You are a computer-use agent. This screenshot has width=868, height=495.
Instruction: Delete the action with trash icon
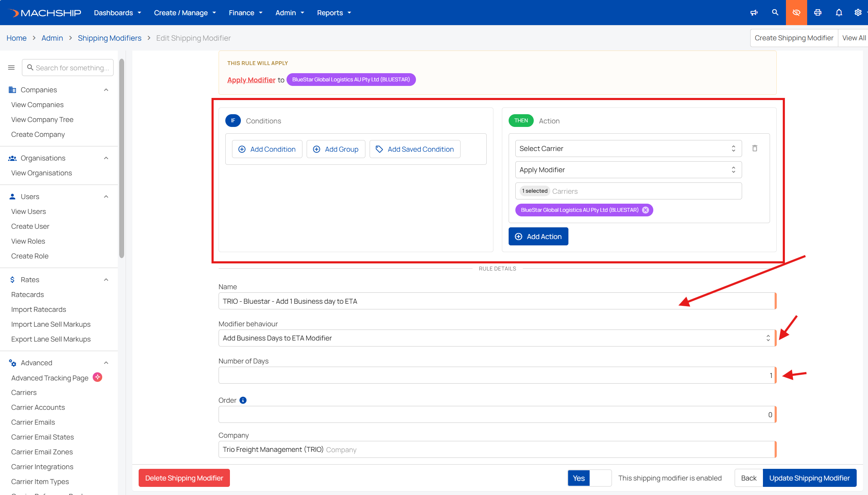point(755,148)
